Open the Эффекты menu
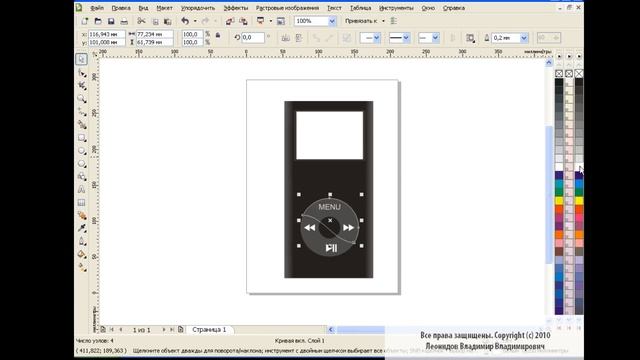The width and height of the screenshot is (640, 360). click(236, 8)
